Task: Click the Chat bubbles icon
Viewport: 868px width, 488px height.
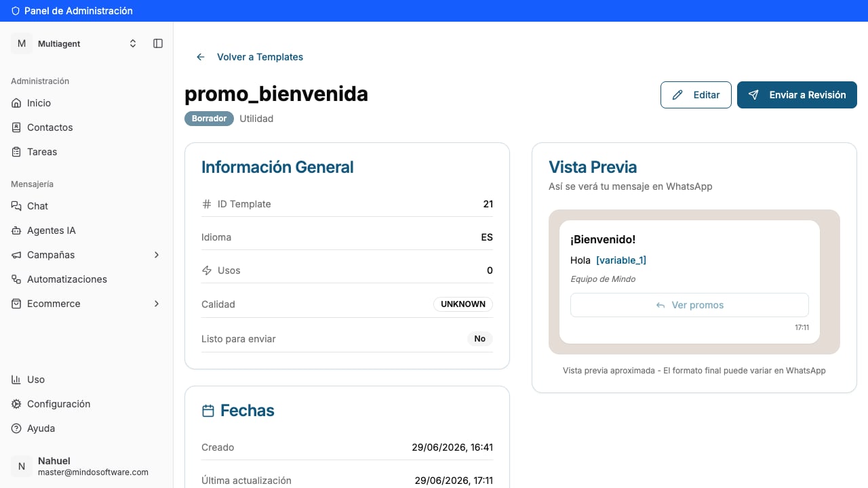Action: (16, 206)
